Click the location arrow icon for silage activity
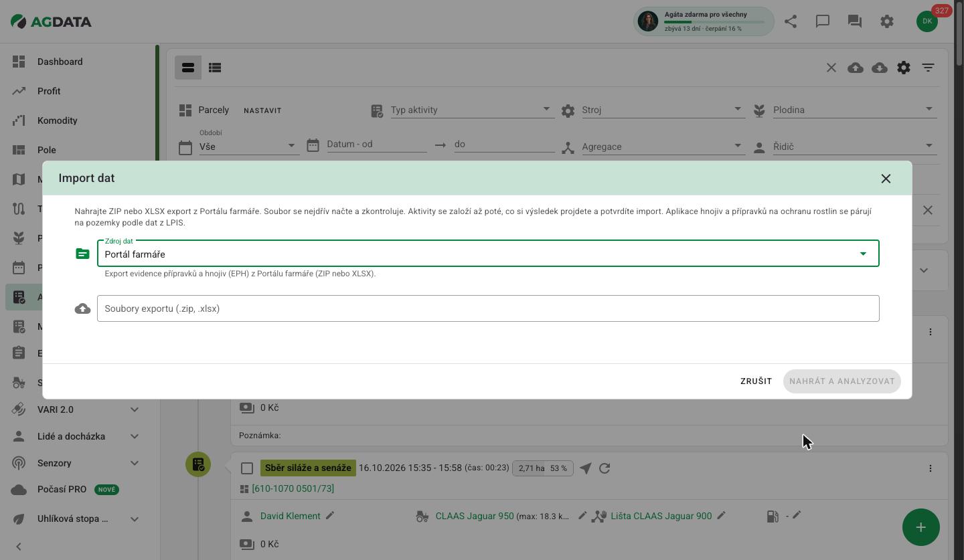 pos(586,468)
